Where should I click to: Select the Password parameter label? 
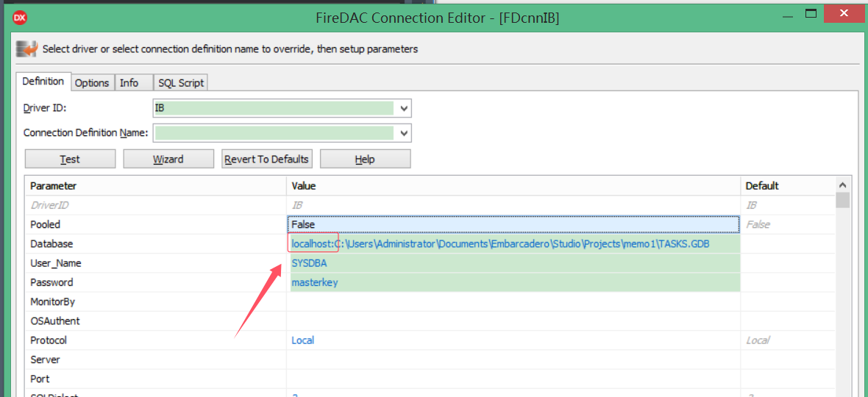[51, 282]
